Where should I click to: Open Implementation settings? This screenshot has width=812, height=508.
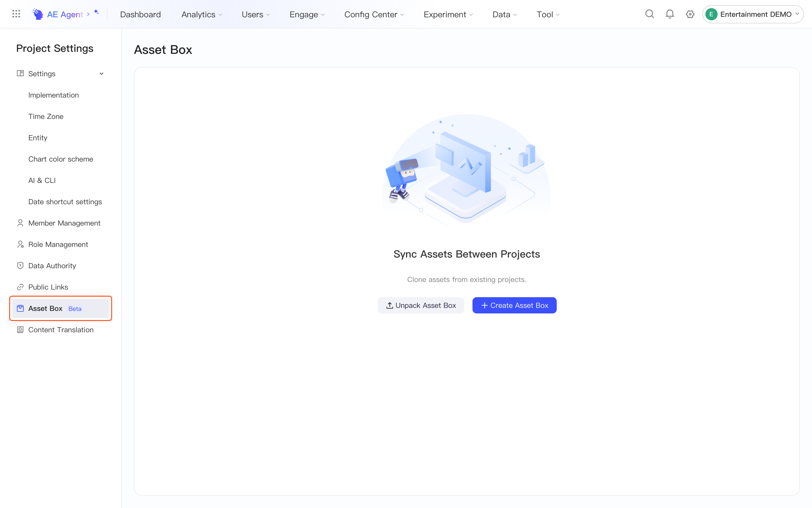click(x=53, y=95)
